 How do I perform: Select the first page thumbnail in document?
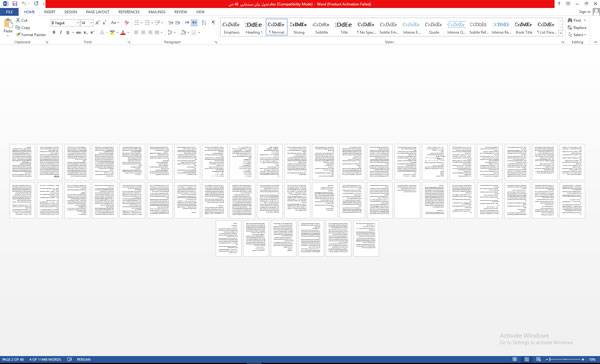coord(22,162)
